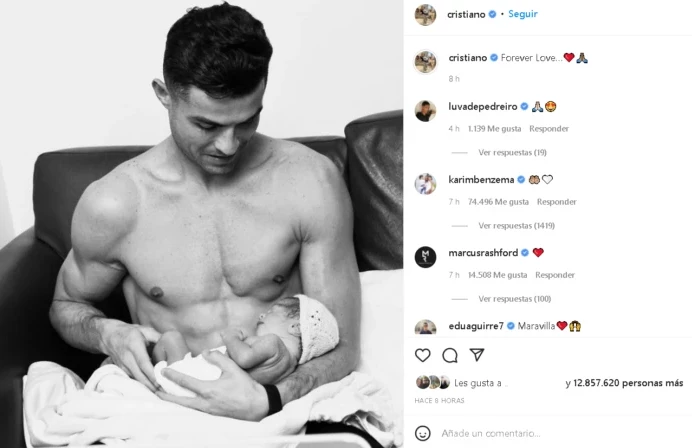Image resolution: width=692 pixels, height=448 pixels.
Task: Reply to marcusrashford's comment via Responder
Action: click(x=555, y=275)
